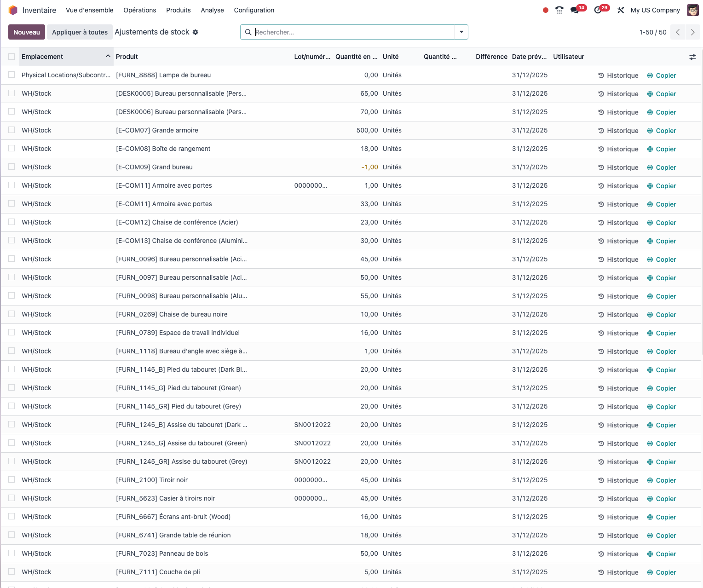Open the debug tools icon
The height and width of the screenshot is (588, 703).
[621, 10]
